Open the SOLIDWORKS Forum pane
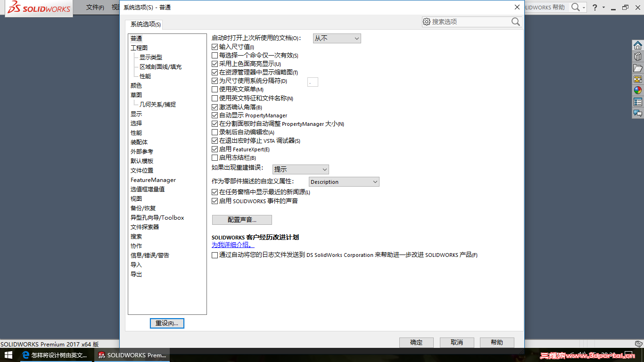Viewport: 644px width, 362px height. 638,113
